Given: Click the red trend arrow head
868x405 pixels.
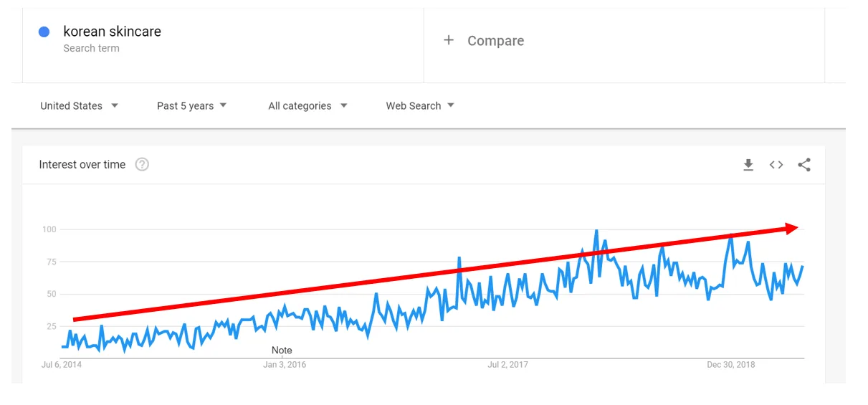Looking at the screenshot, I should pos(791,228).
